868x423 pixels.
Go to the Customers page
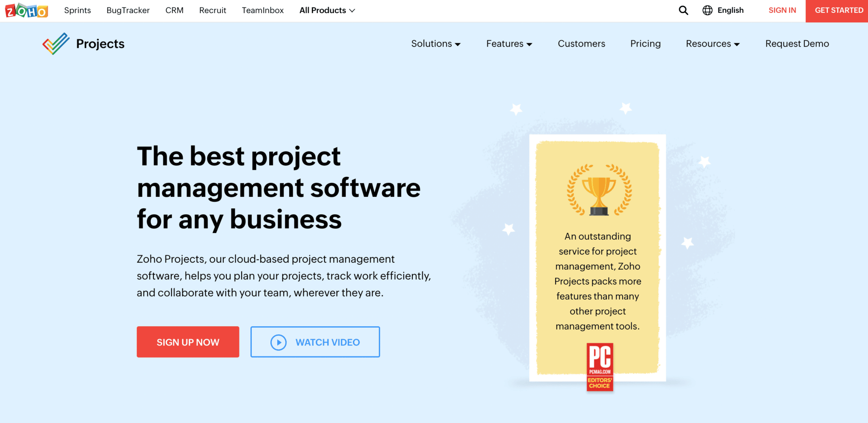coord(581,44)
